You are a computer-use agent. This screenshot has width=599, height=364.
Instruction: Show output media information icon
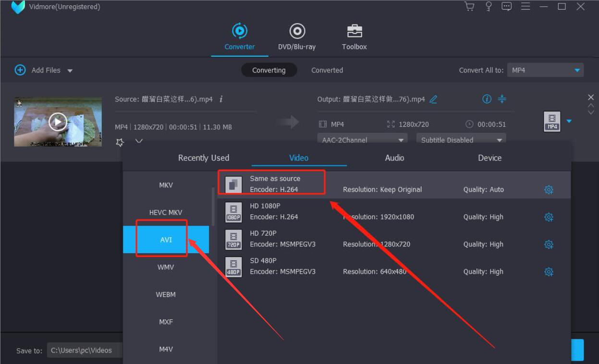click(x=487, y=99)
